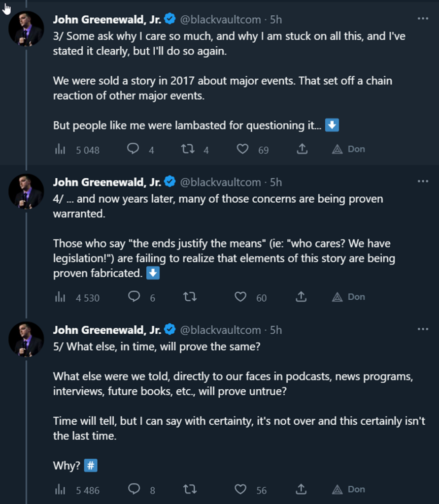
Task: View analytics showing 4 530 views
Action: pos(77,297)
